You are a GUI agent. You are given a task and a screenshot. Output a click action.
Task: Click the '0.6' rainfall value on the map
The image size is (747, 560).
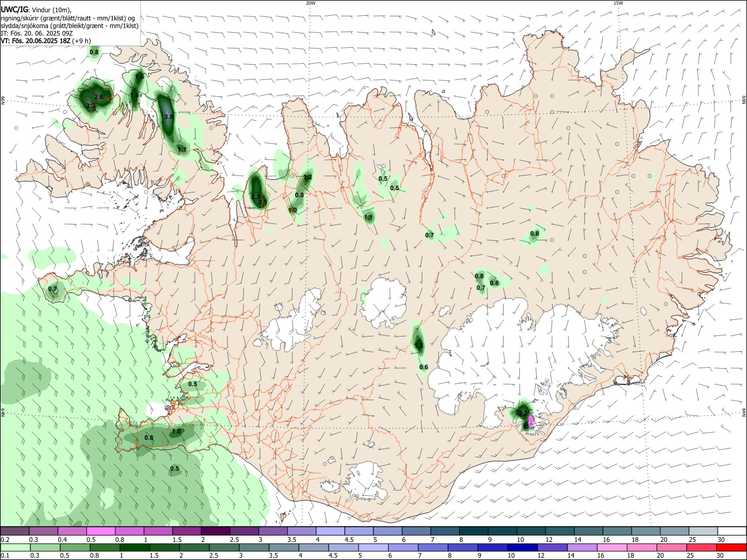point(424,367)
